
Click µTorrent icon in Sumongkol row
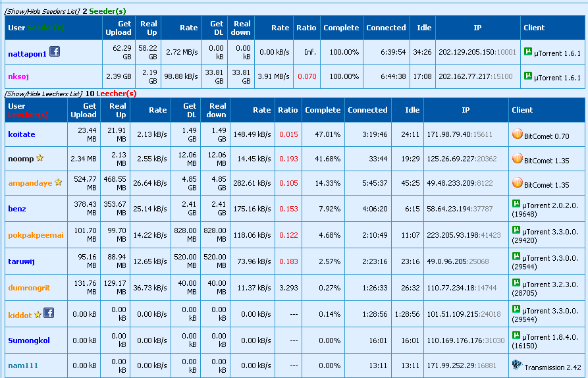point(516,335)
